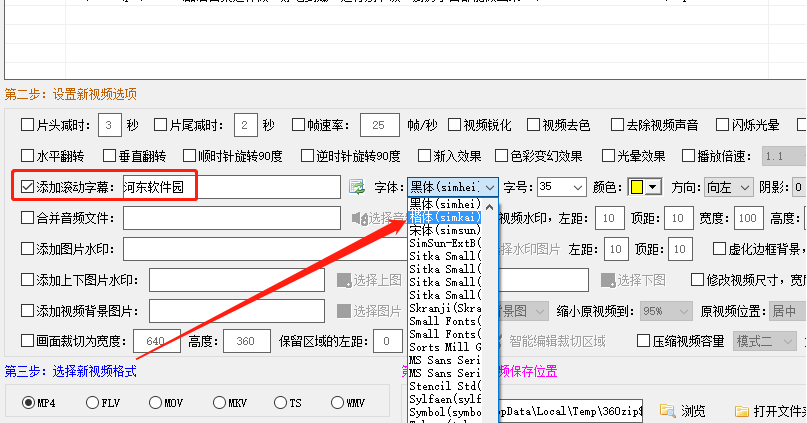The image size is (807, 423).
Task: Check the 合并音频文件 option
Action: coord(27,218)
